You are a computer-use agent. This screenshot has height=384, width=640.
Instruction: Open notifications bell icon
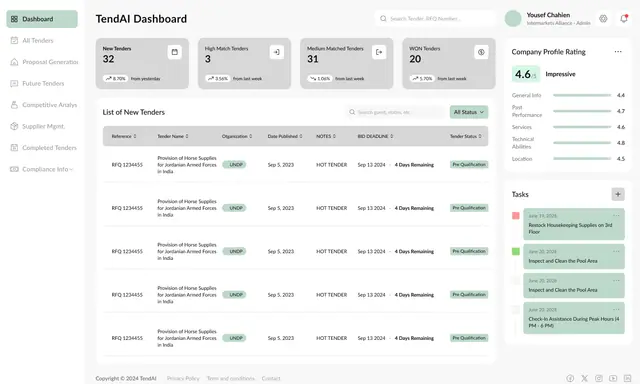(x=624, y=19)
